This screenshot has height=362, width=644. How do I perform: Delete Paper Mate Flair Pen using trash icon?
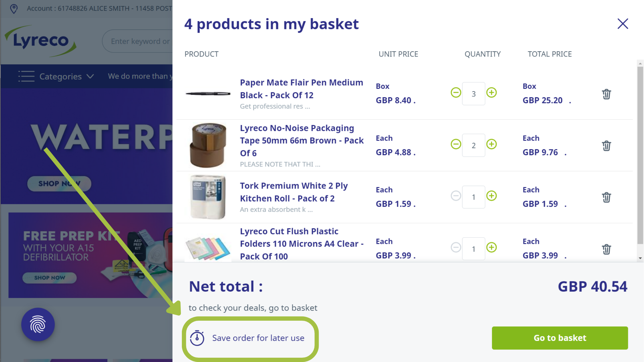point(606,94)
